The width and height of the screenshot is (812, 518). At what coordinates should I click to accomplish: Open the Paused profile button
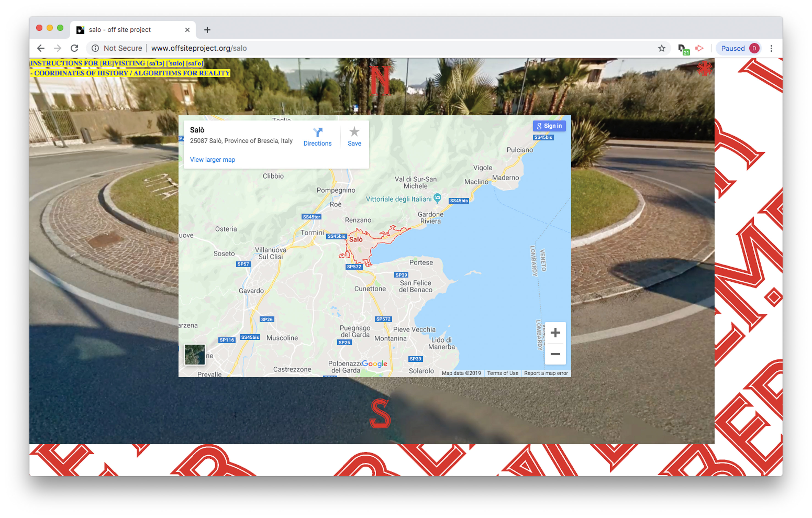(738, 48)
